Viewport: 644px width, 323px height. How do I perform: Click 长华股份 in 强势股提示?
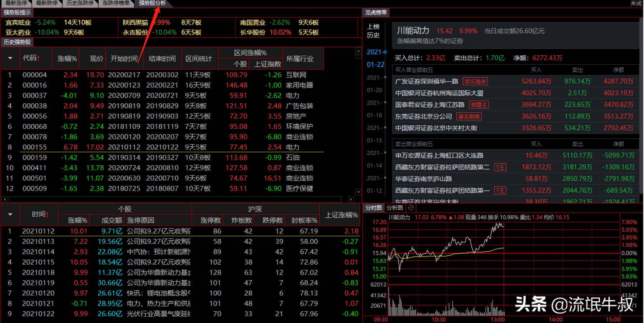pos(252,32)
